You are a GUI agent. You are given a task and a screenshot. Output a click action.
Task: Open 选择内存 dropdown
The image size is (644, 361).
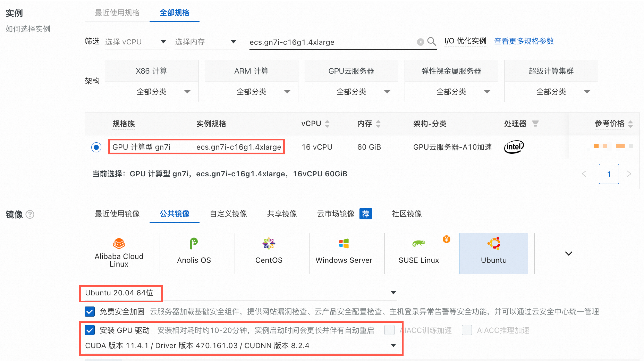pos(205,42)
